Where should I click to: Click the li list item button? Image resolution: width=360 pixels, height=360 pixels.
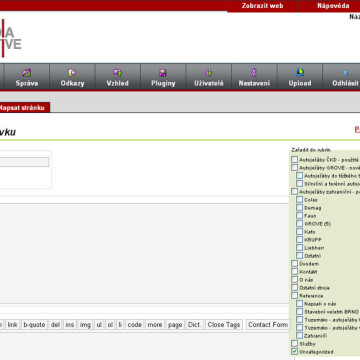120,325
